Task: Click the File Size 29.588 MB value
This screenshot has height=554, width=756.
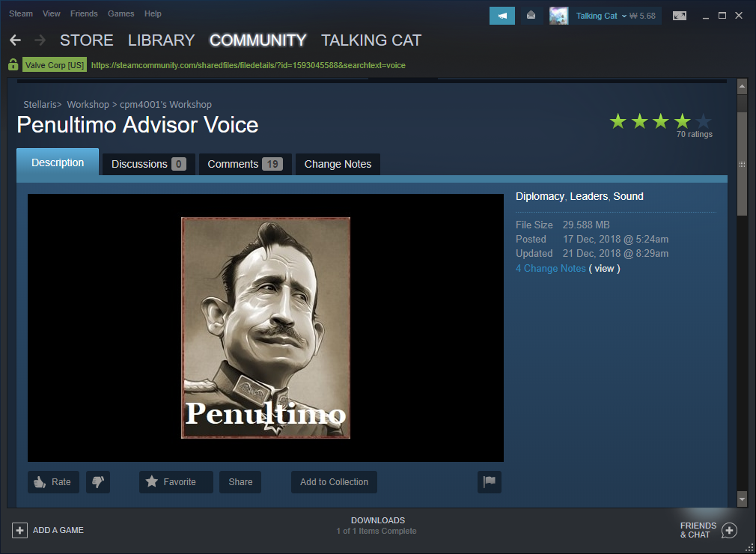Action: (586, 225)
